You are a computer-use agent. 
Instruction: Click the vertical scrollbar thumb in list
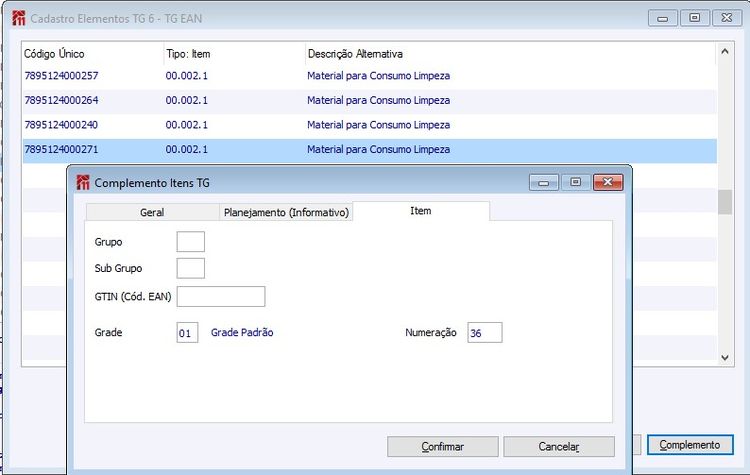pos(725,202)
